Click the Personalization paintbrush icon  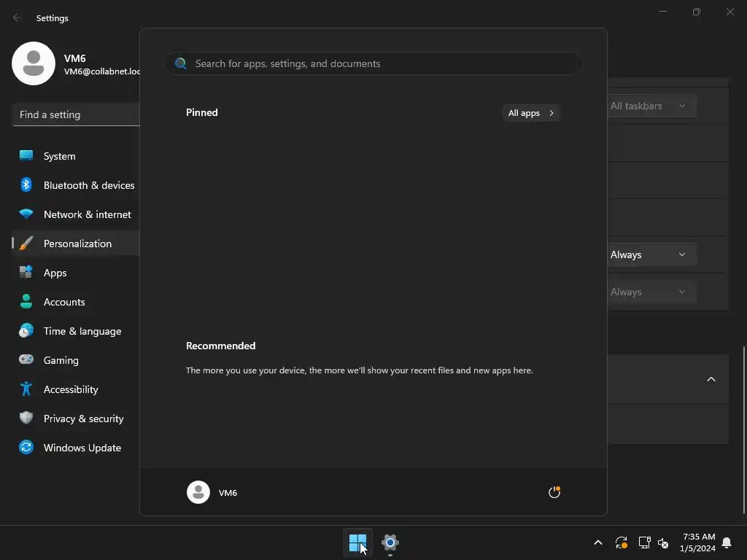click(x=26, y=243)
